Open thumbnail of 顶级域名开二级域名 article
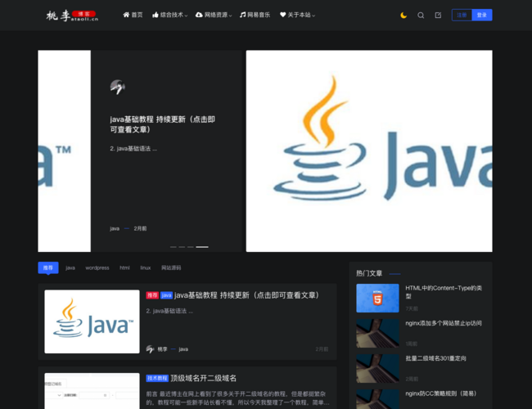The image size is (532, 409). tap(92, 391)
